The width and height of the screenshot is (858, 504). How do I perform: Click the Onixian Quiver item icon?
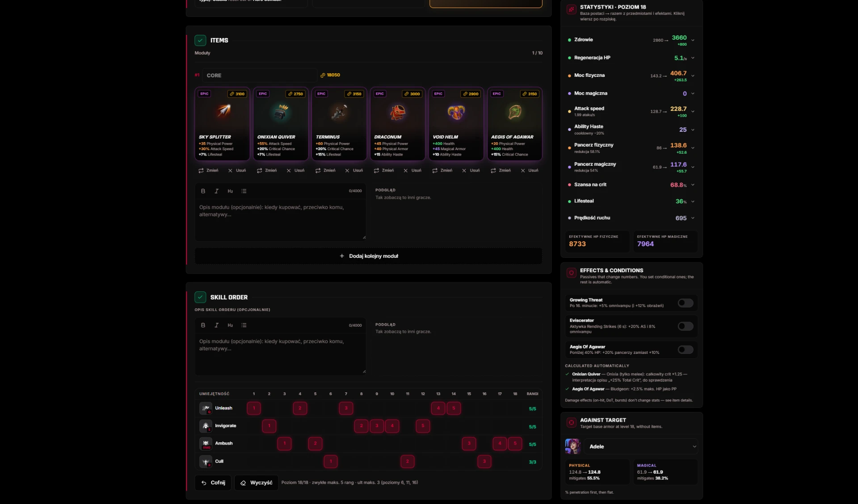[281, 112]
